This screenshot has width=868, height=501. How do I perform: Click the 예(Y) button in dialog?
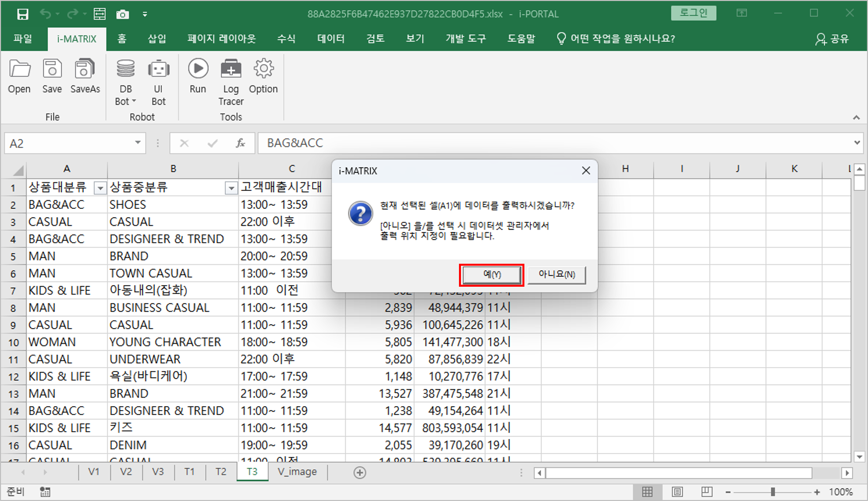[x=492, y=275]
